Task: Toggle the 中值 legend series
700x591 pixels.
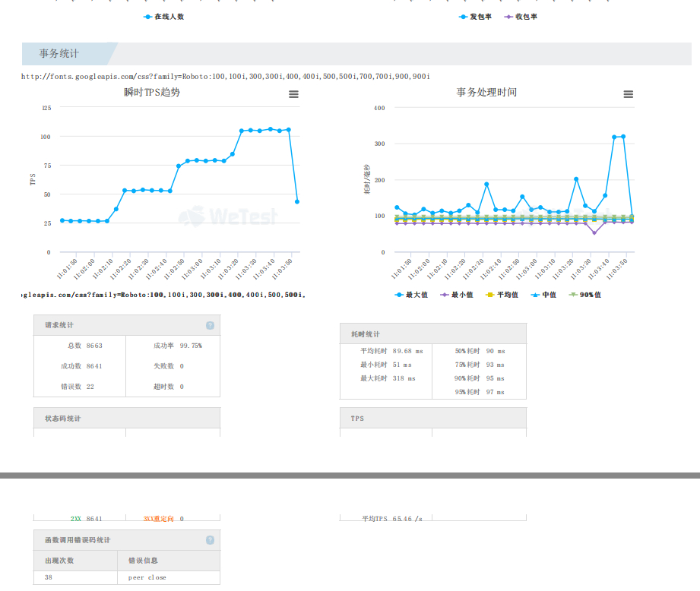Action: [543, 295]
